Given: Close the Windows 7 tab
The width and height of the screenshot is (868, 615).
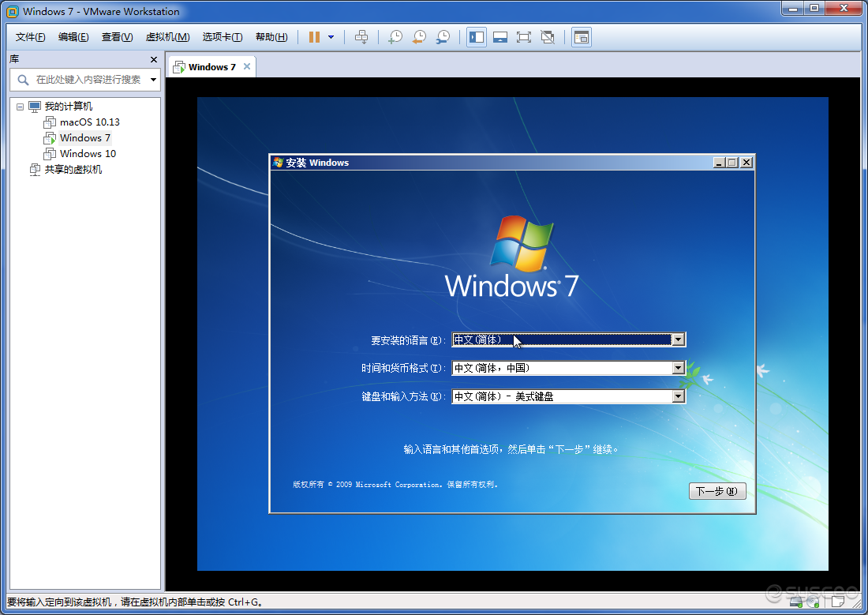Looking at the screenshot, I should 247,66.
